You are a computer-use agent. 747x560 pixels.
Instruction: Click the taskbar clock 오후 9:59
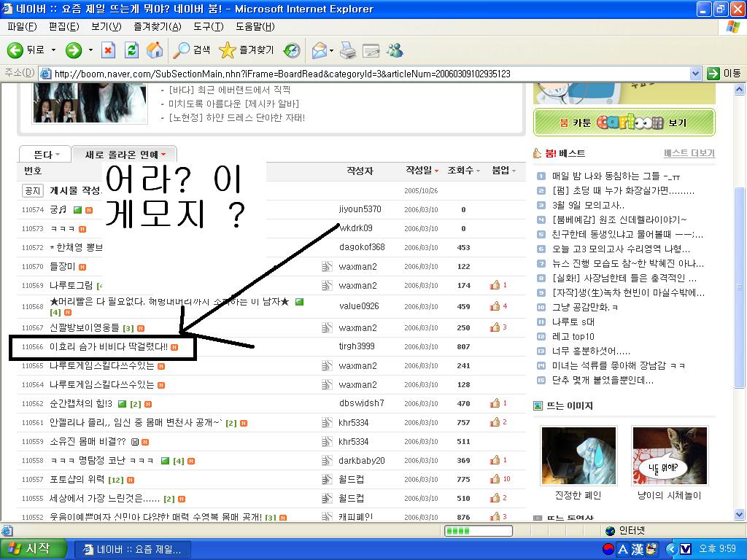coord(717,549)
